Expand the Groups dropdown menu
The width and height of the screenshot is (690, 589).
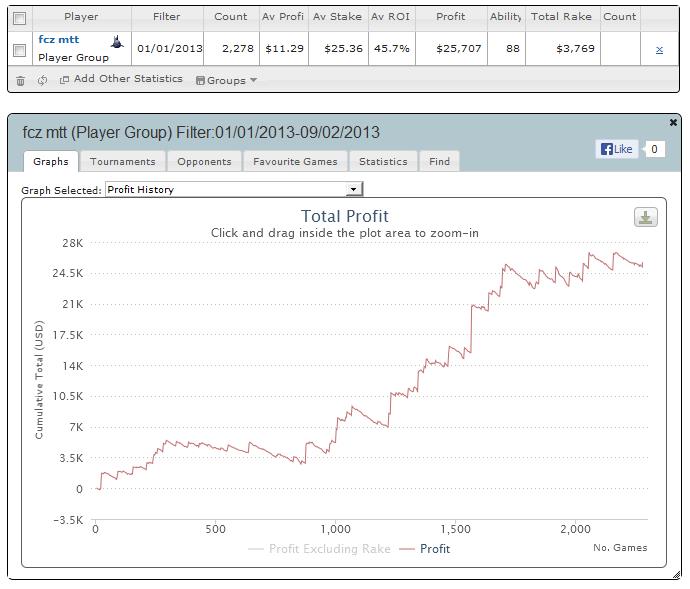point(227,81)
